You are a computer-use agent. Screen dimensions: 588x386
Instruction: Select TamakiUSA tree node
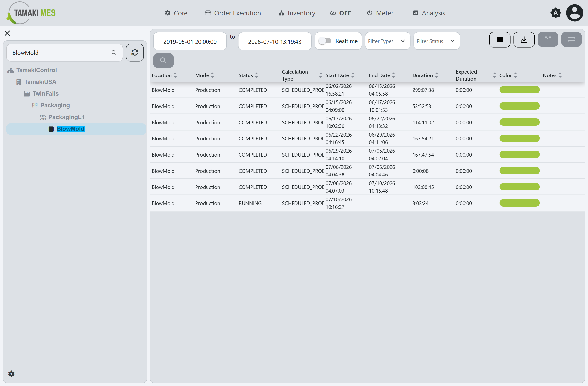[40, 82]
